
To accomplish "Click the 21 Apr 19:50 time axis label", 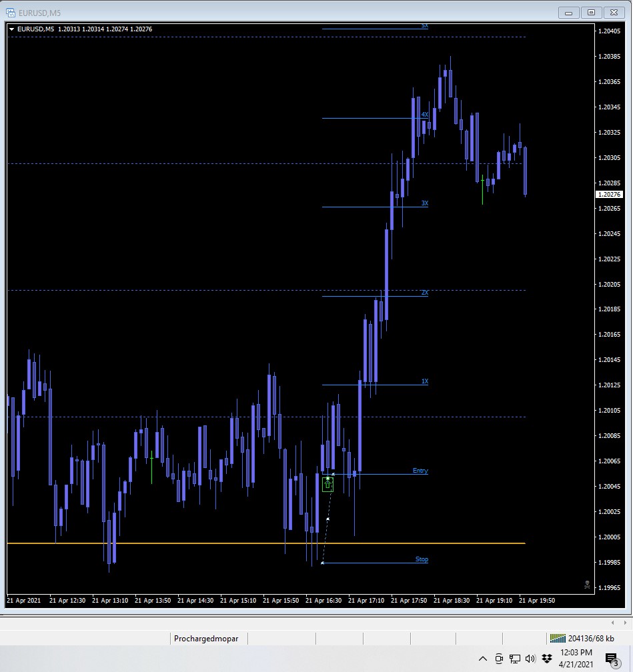I will [x=537, y=601].
